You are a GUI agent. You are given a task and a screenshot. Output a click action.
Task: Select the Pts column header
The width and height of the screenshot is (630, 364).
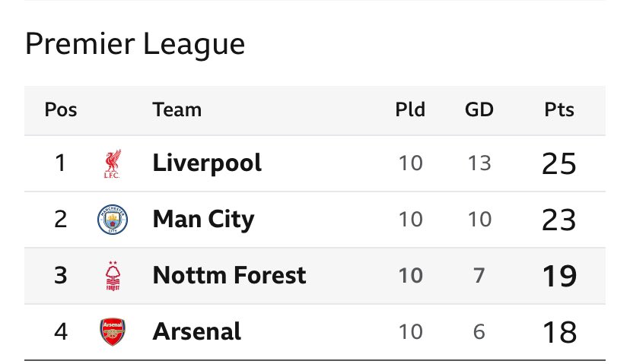pos(559,109)
